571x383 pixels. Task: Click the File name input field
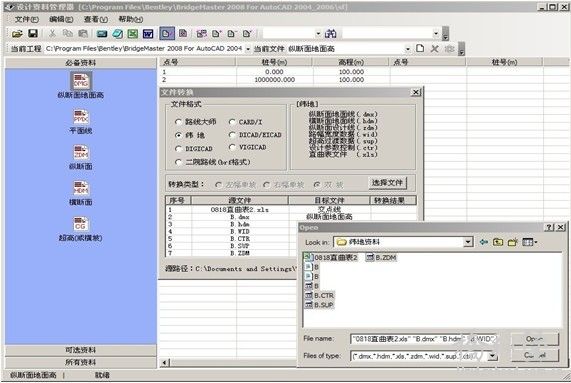tap(423, 339)
